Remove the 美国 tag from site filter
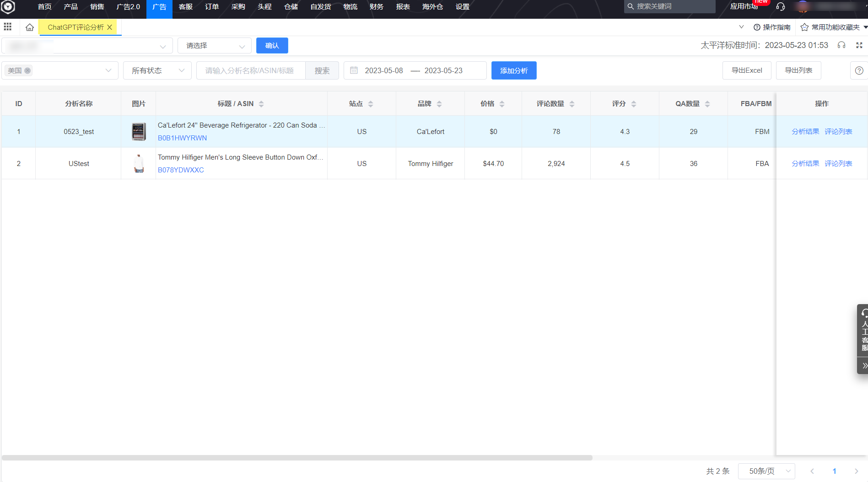 point(27,70)
